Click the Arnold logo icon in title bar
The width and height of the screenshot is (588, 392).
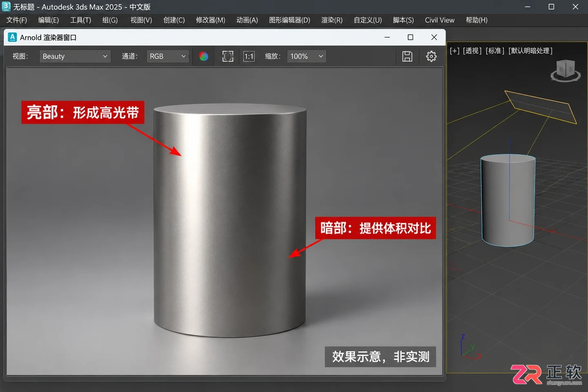coord(12,37)
